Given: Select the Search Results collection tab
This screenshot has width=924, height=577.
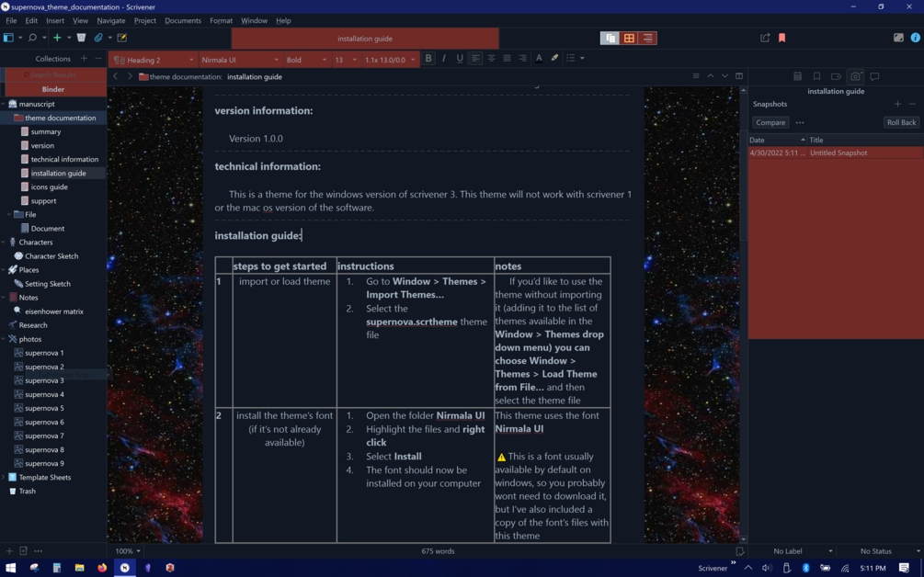Looking at the screenshot, I should click(53, 74).
